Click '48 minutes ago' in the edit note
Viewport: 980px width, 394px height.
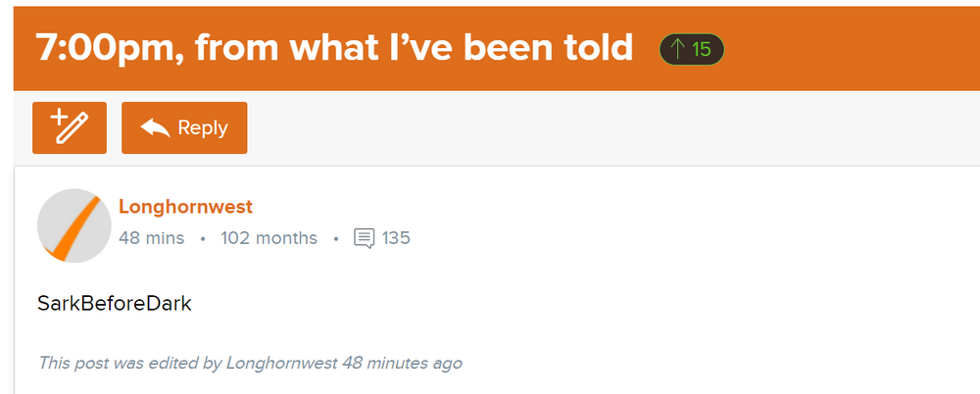[x=402, y=363]
